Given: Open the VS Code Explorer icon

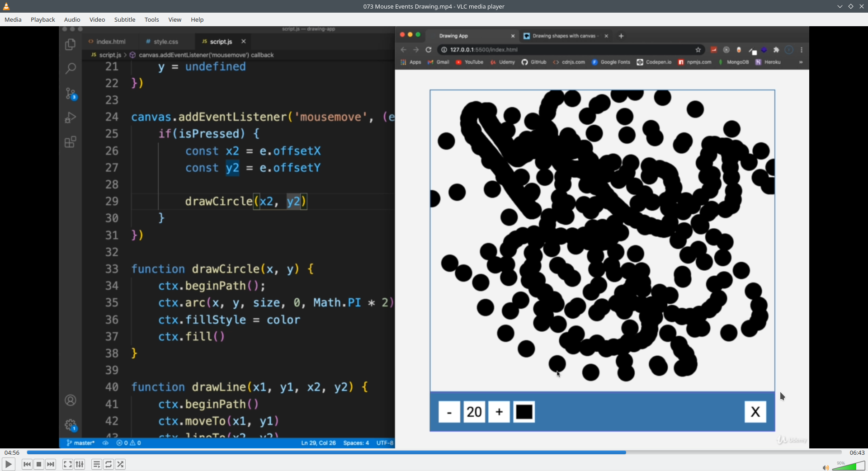Looking at the screenshot, I should (70, 44).
